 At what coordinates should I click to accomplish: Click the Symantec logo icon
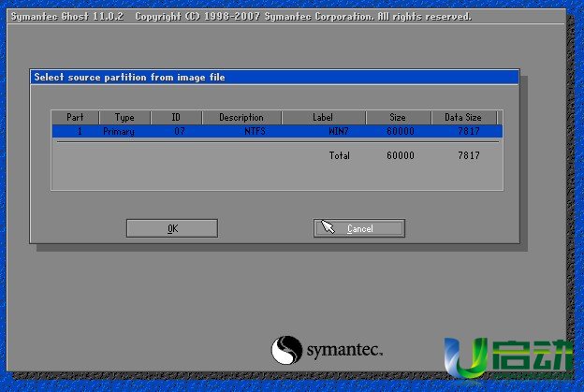(286, 350)
